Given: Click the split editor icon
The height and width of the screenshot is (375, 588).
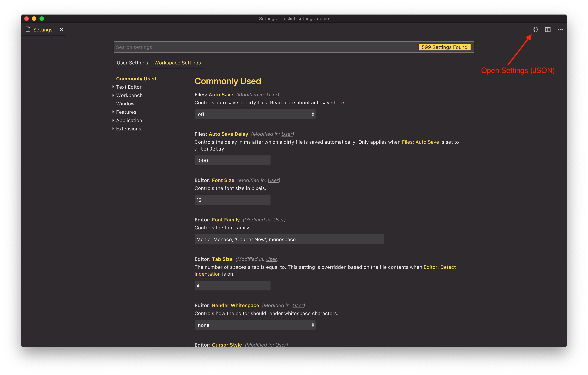Looking at the screenshot, I should tap(548, 30).
